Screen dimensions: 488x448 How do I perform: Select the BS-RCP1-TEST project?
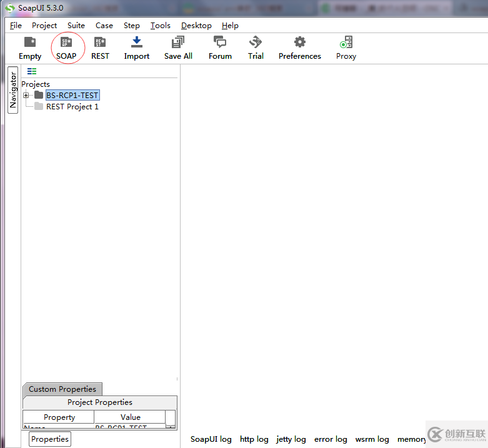[x=72, y=95]
